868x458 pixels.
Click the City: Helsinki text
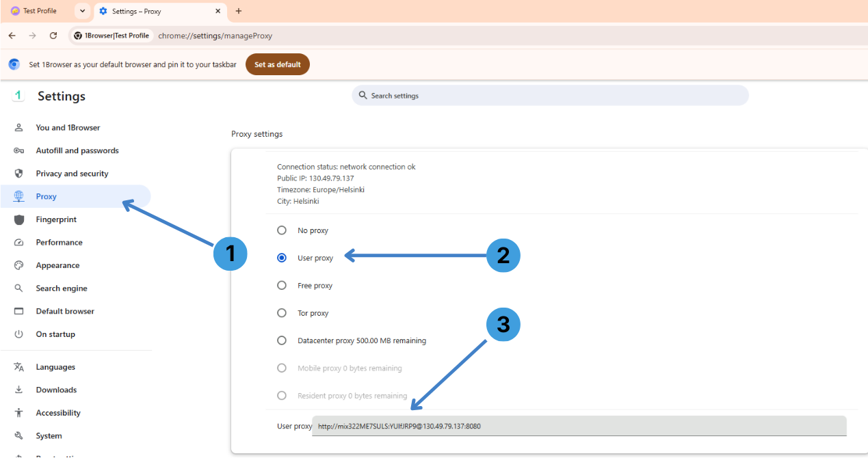point(298,201)
